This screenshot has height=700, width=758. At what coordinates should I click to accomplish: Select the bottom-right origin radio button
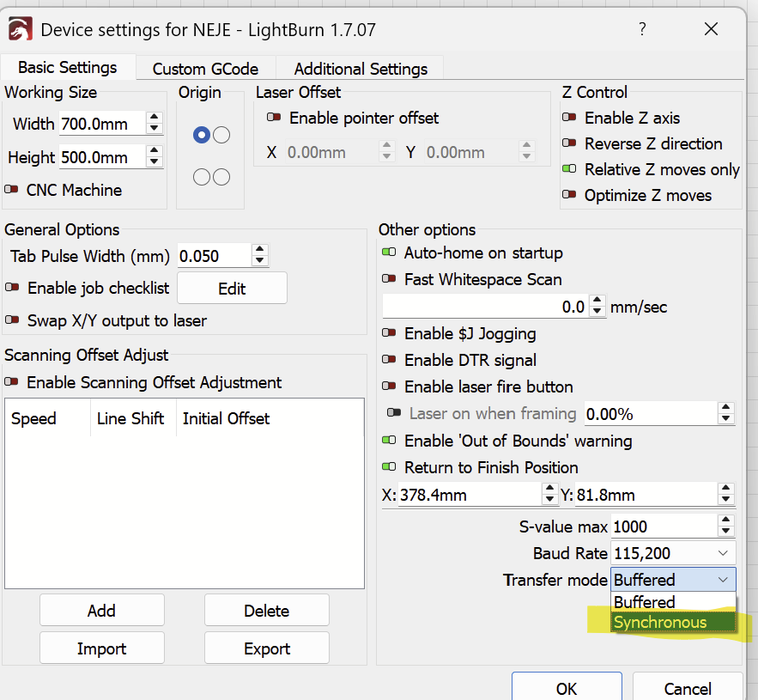pos(221,177)
